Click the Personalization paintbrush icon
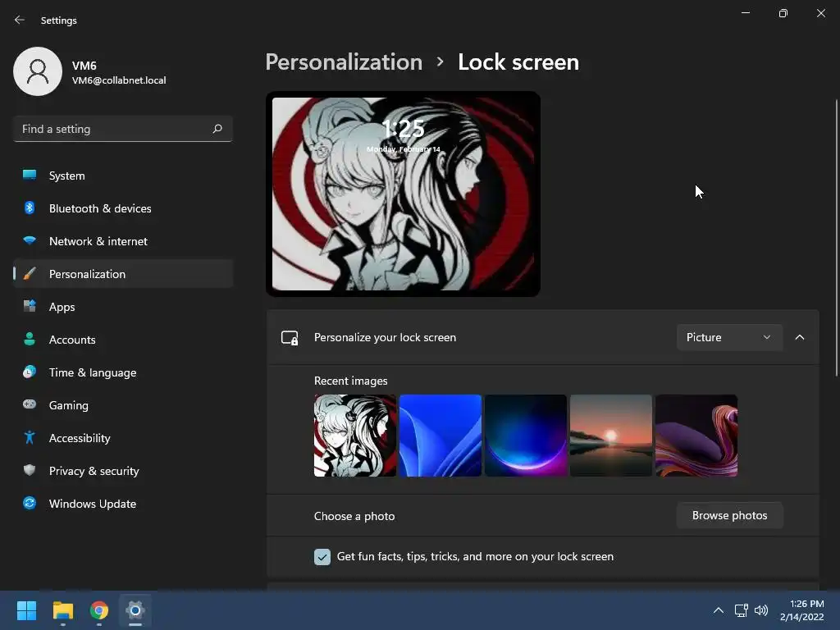The image size is (840, 630). click(30, 274)
